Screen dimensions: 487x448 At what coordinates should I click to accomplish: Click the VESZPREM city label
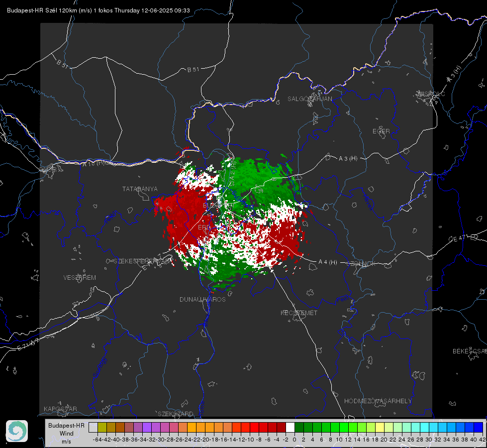click(80, 278)
